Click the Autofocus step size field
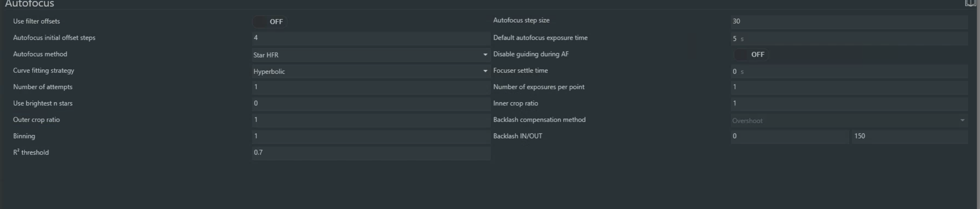 848,21
